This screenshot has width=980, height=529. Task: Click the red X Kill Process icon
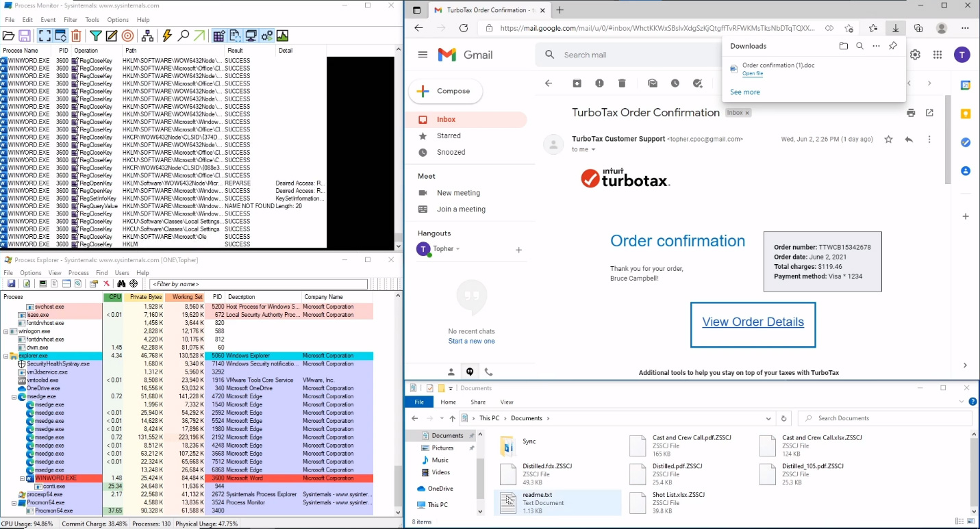[x=106, y=283]
